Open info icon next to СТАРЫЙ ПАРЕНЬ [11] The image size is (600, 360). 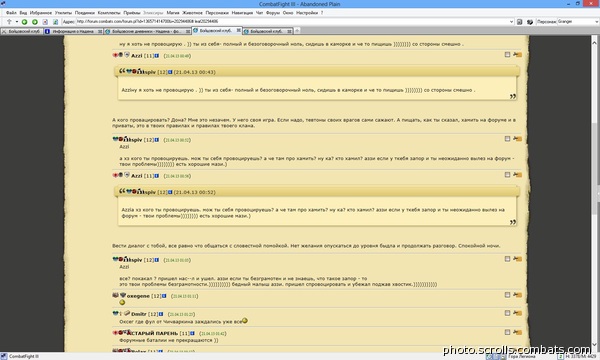192,333
